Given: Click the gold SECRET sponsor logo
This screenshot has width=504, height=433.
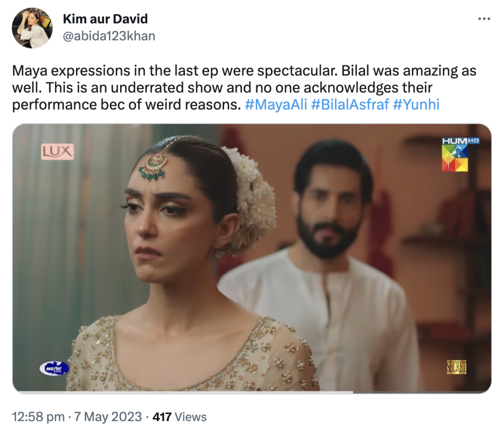Looking at the screenshot, I should pos(456,367).
